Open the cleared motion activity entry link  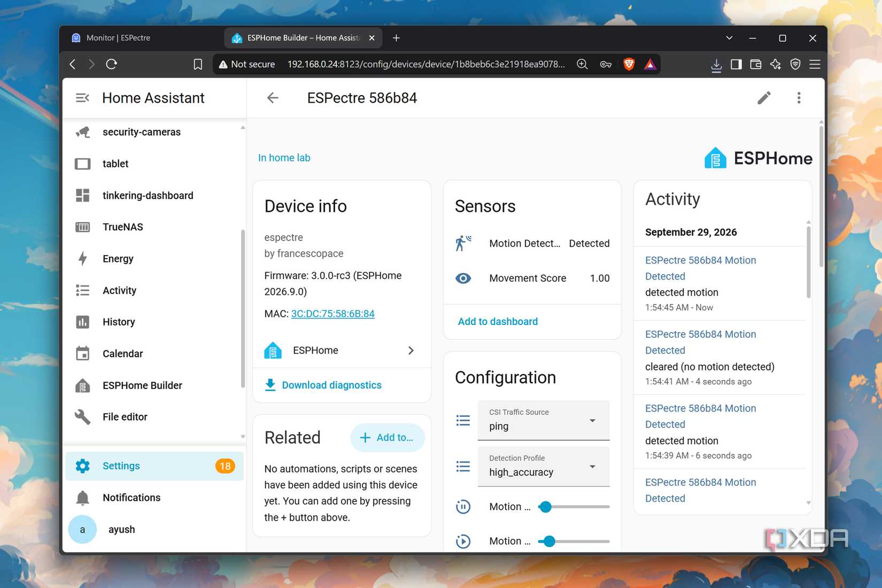point(700,342)
